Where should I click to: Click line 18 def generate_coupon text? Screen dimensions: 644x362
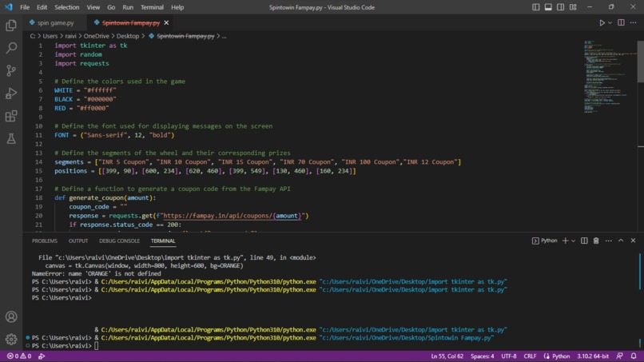coord(105,197)
